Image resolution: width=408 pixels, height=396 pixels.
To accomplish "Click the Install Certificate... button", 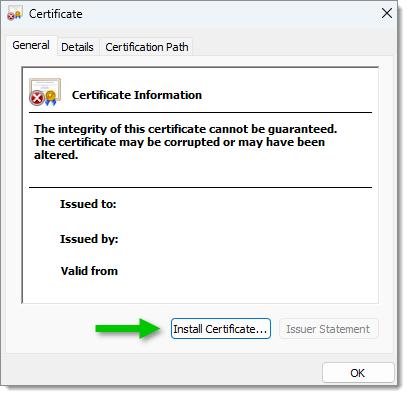I will click(221, 329).
